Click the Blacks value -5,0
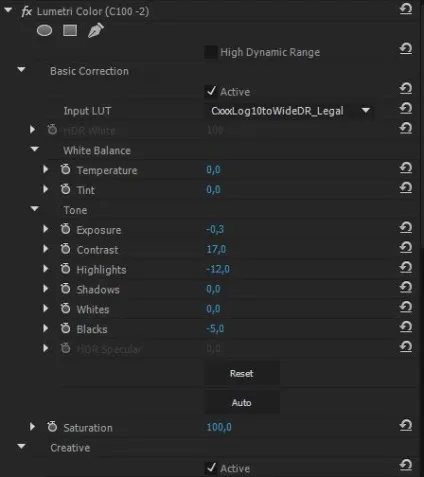 [215, 329]
